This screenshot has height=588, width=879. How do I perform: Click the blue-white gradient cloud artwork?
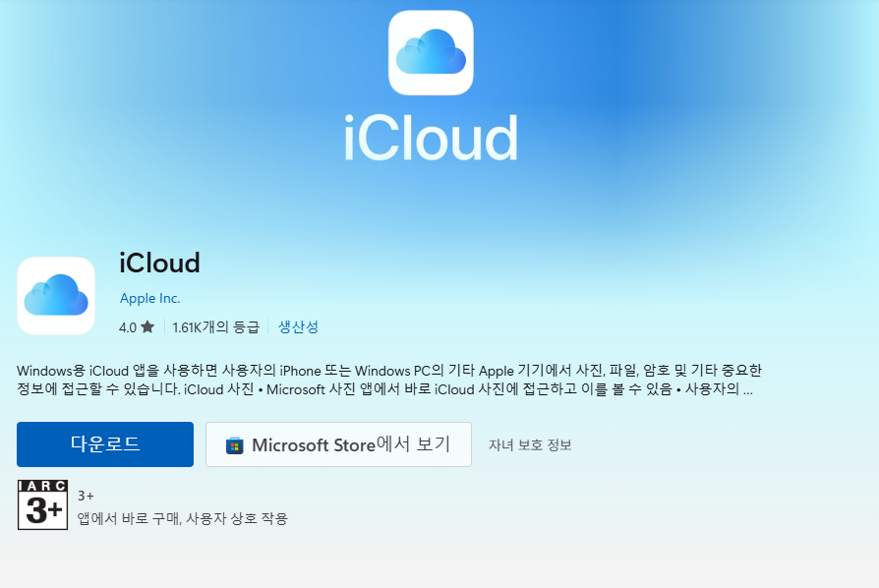(430, 53)
